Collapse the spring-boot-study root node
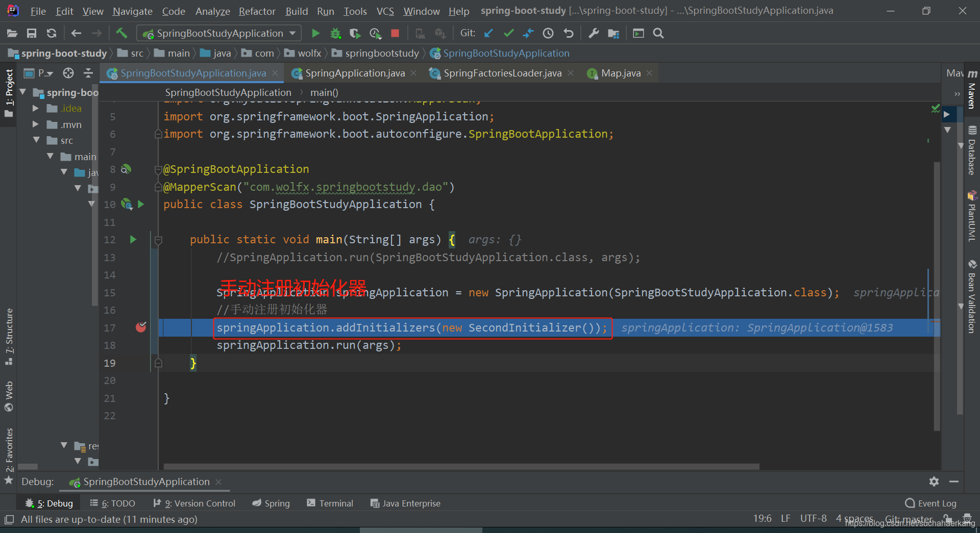This screenshot has height=533, width=980. click(x=22, y=92)
